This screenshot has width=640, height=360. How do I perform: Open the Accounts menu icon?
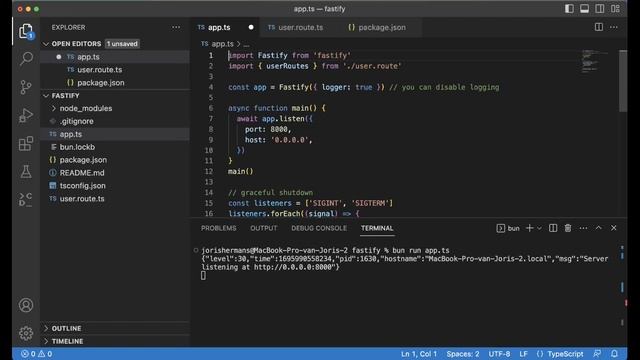[26, 305]
